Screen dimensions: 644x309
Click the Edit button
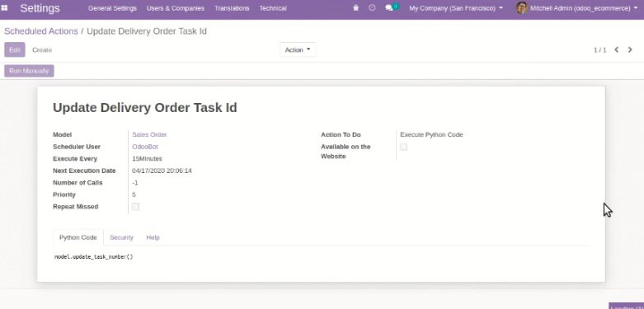15,49
